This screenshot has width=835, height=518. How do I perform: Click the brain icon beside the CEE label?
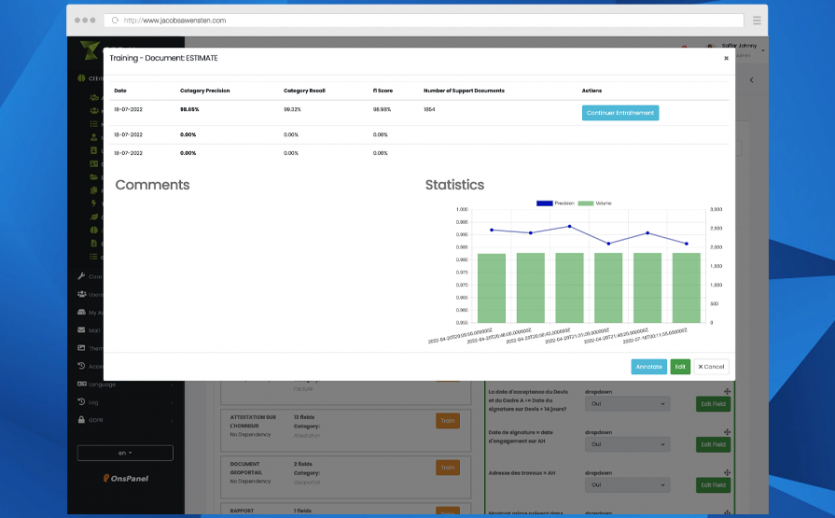[81, 78]
